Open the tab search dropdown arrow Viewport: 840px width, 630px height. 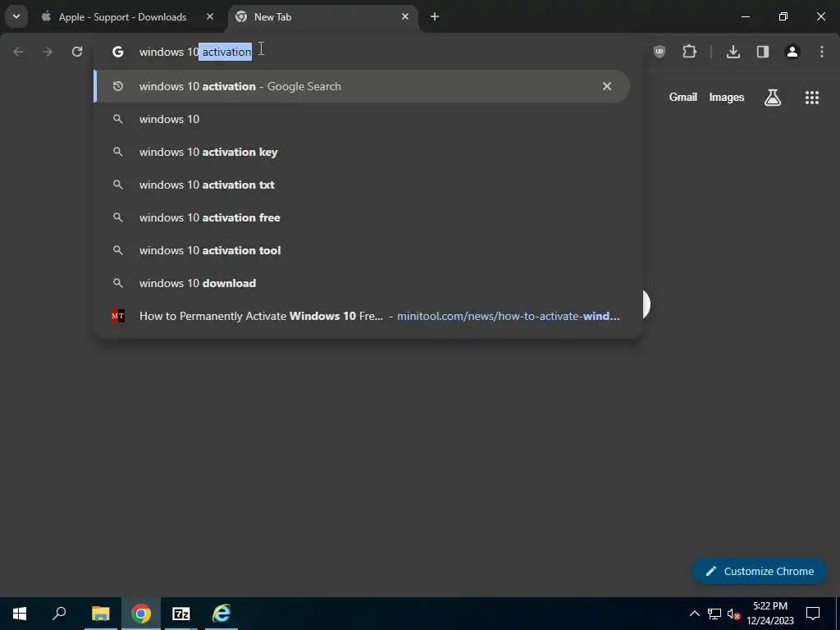[x=16, y=16]
